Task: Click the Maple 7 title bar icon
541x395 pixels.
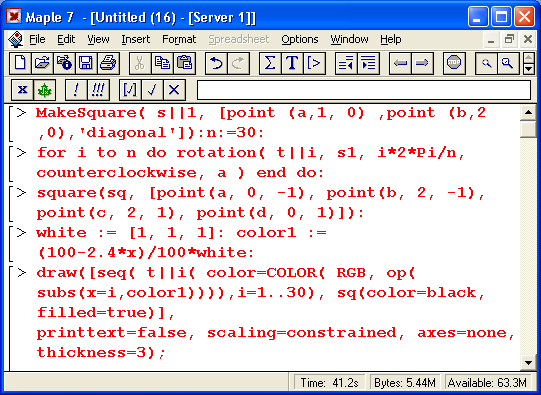Action: tap(14, 16)
